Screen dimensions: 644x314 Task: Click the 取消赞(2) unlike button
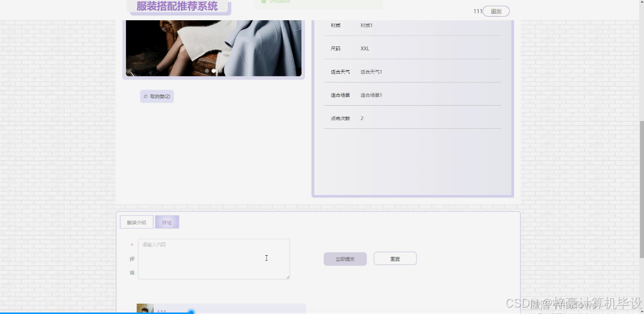pos(157,96)
